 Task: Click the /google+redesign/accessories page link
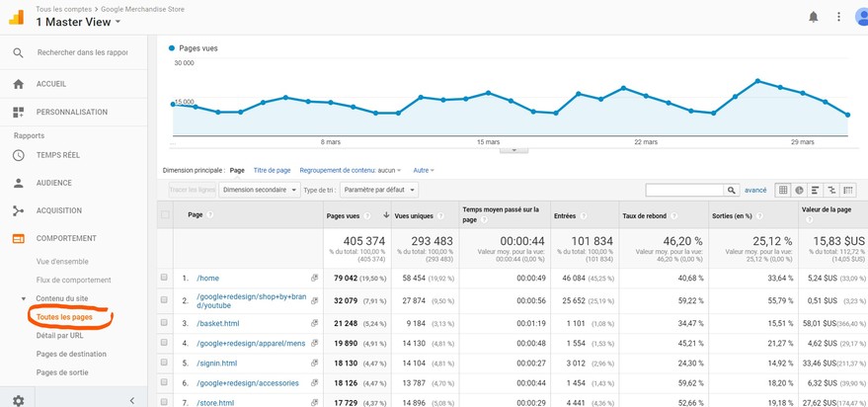pos(248,383)
